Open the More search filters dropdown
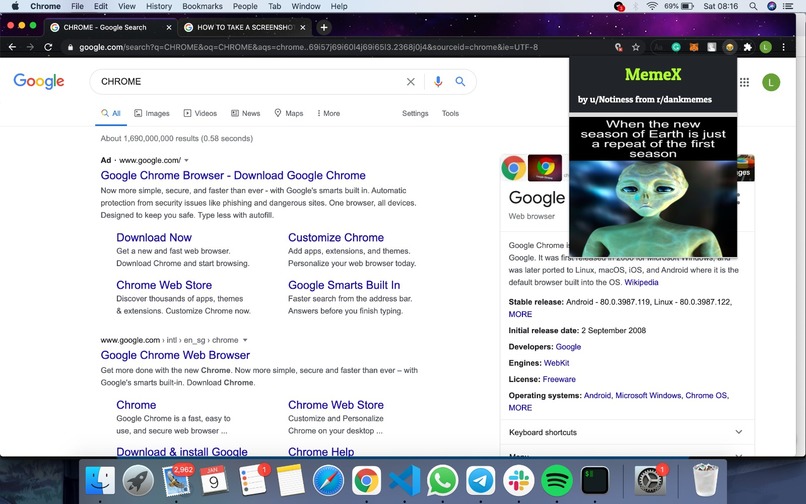 click(x=328, y=113)
